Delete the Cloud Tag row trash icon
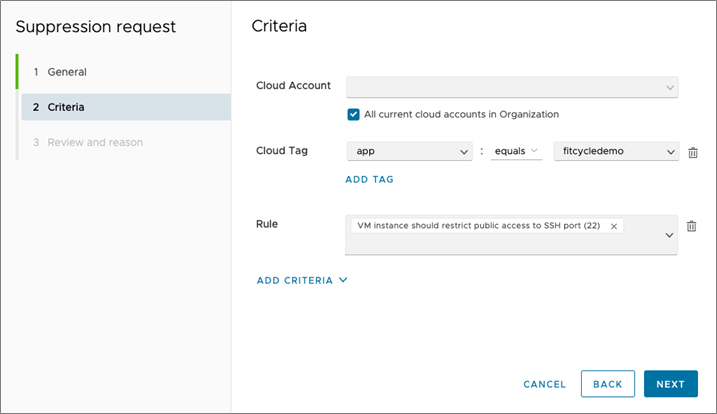 pyautogui.click(x=693, y=152)
